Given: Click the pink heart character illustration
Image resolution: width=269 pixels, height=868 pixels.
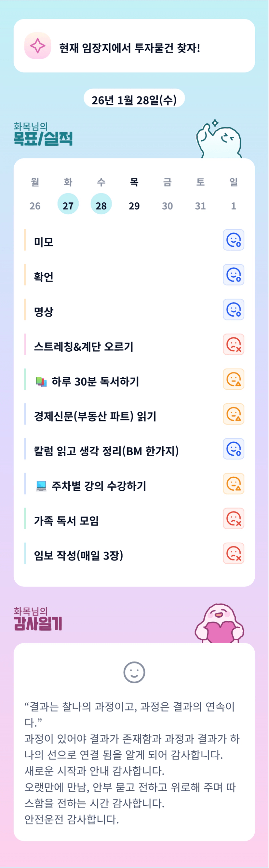Looking at the screenshot, I should pos(219,624).
